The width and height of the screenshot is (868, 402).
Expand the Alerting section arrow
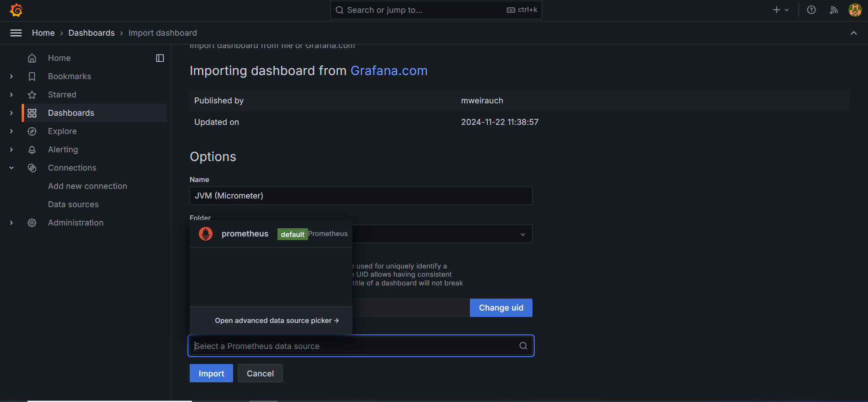(11, 150)
